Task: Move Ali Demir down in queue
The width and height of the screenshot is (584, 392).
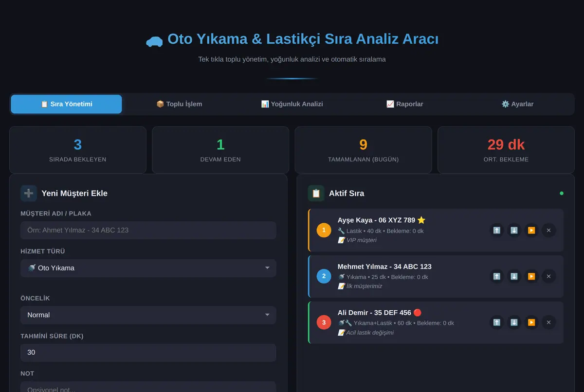Action: [514, 322]
